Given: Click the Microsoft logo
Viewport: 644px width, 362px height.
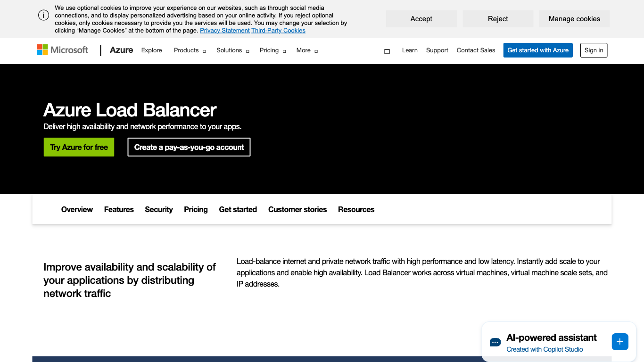Looking at the screenshot, I should click(x=63, y=50).
